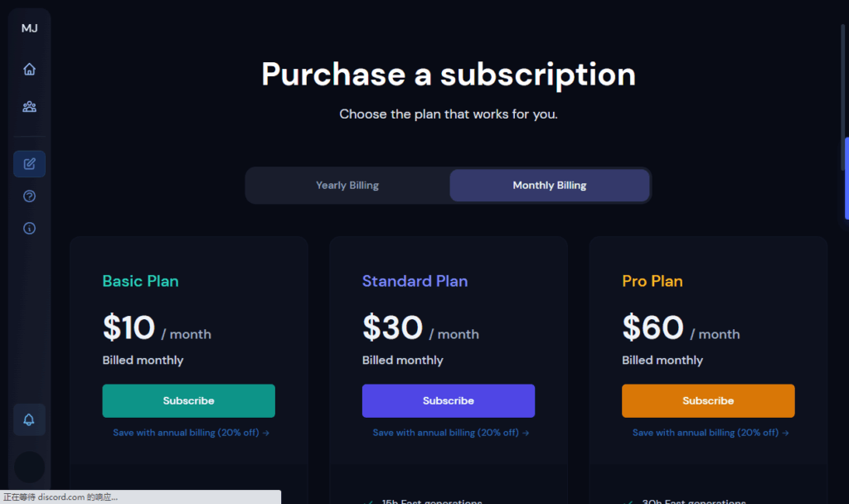Click Pro Plan save with annual billing link
Screen dimensions: 849x504
tap(711, 433)
